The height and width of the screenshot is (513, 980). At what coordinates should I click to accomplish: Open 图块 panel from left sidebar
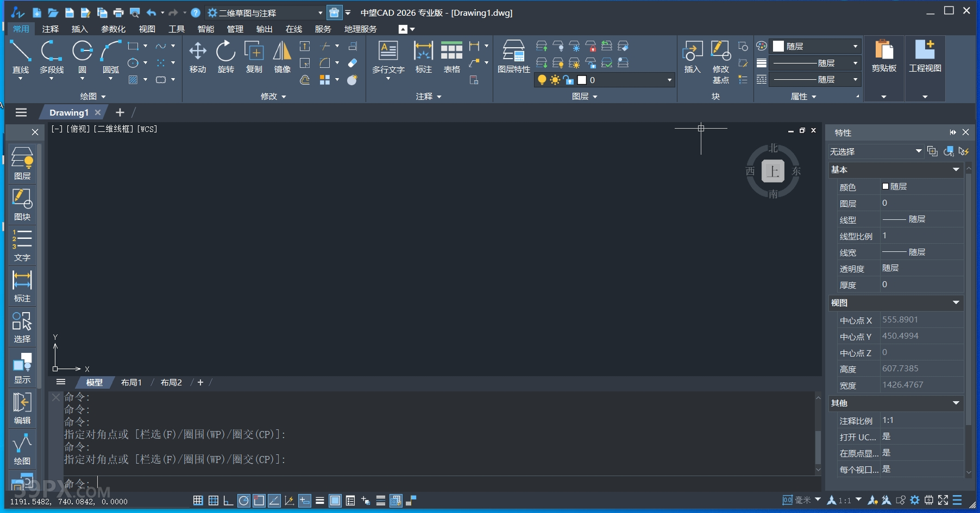pos(22,204)
